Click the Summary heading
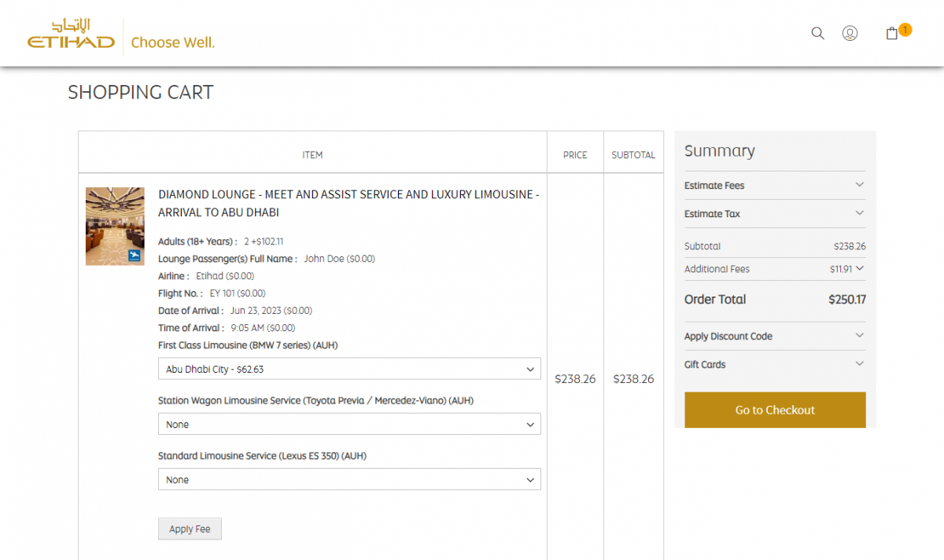 pos(719,151)
